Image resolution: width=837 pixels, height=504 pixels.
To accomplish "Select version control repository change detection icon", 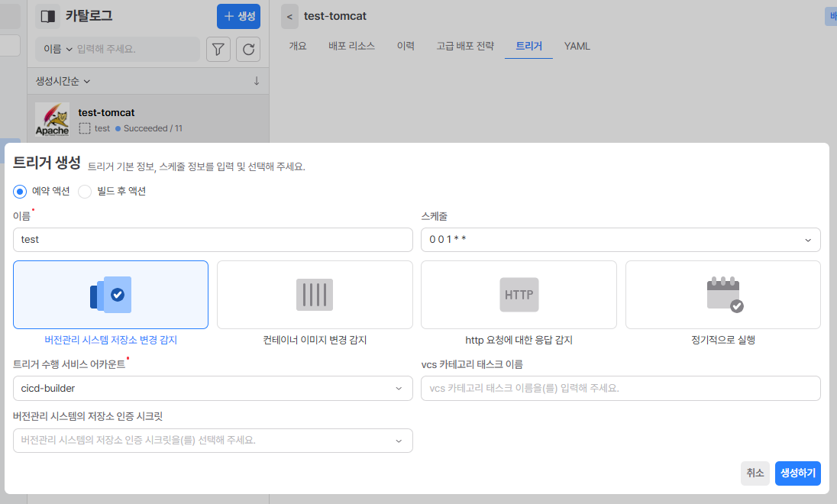I will point(111,295).
